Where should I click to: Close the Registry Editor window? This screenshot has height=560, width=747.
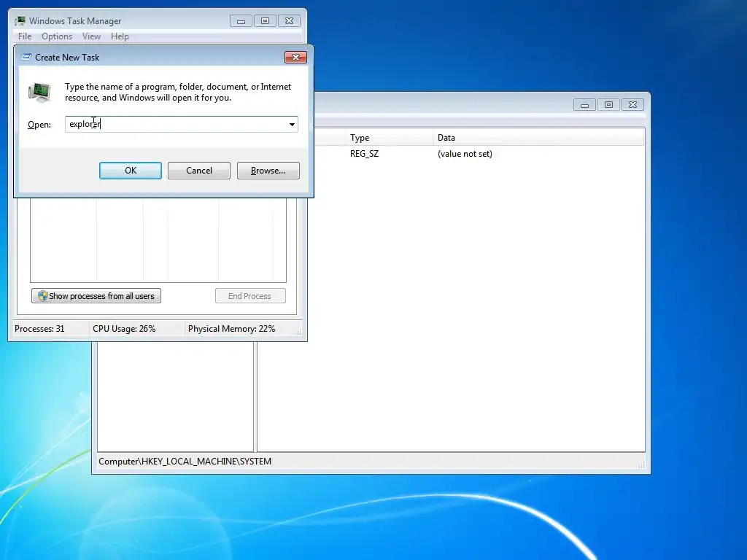coord(632,105)
